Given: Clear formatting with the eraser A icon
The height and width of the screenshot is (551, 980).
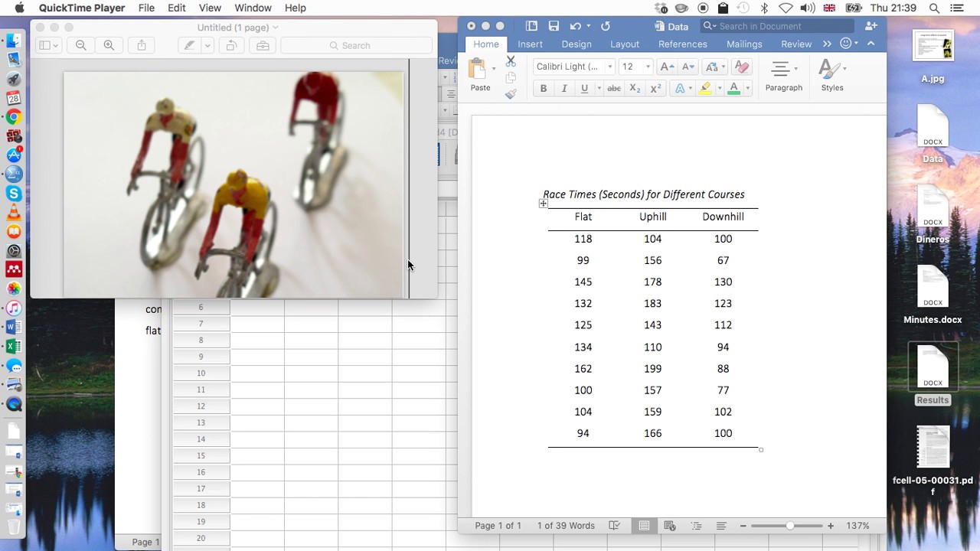Looking at the screenshot, I should click(741, 67).
